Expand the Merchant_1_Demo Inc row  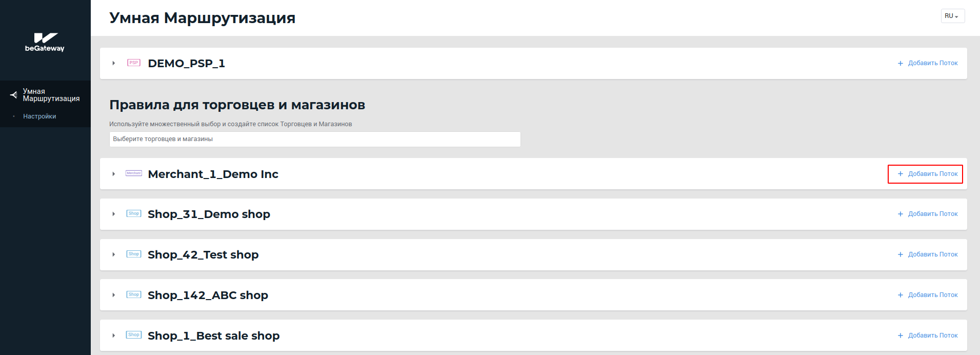point(114,174)
